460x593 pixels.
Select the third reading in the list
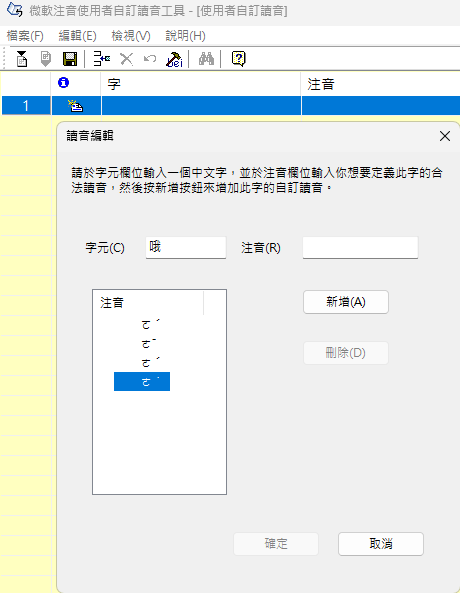point(150,363)
